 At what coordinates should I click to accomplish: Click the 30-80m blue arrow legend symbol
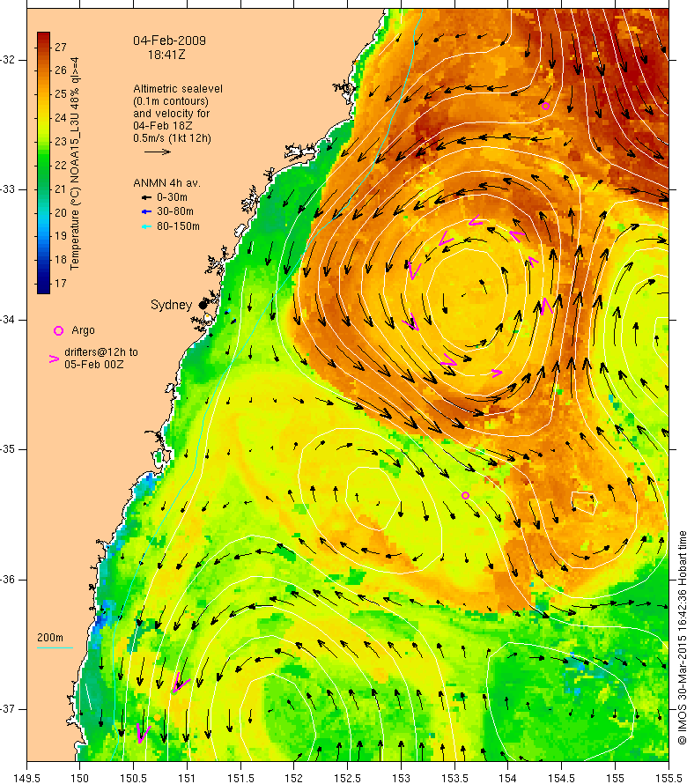[x=146, y=212]
